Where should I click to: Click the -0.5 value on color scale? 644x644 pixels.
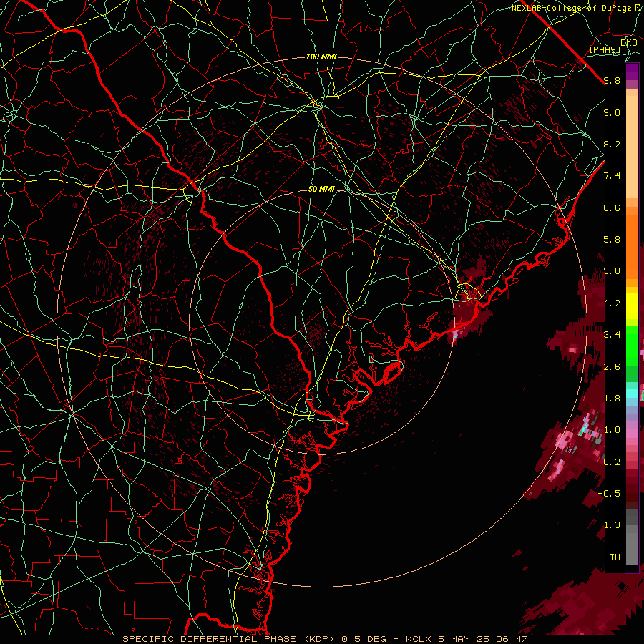609,494
